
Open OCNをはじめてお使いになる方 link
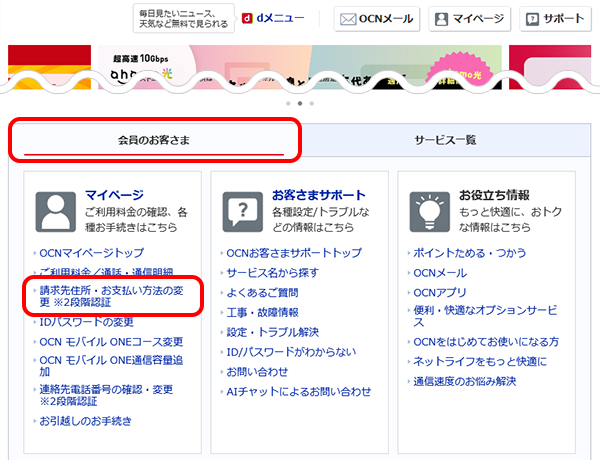486,342
